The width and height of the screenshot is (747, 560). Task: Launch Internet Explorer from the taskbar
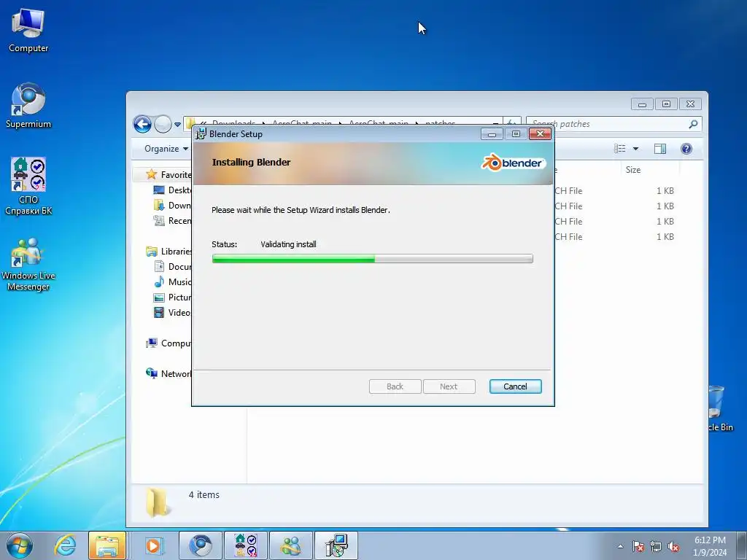(65, 545)
